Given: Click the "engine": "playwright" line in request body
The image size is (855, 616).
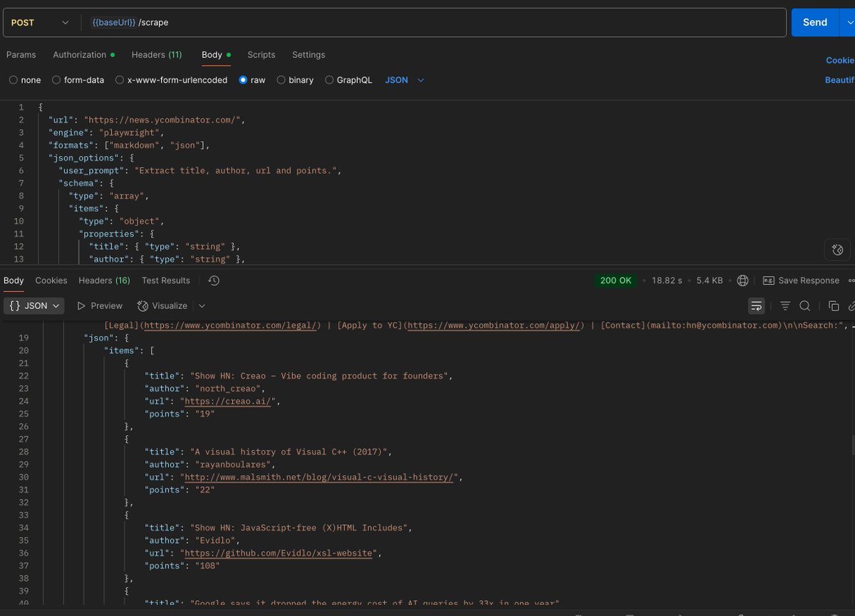Looking at the screenshot, I should [x=106, y=132].
